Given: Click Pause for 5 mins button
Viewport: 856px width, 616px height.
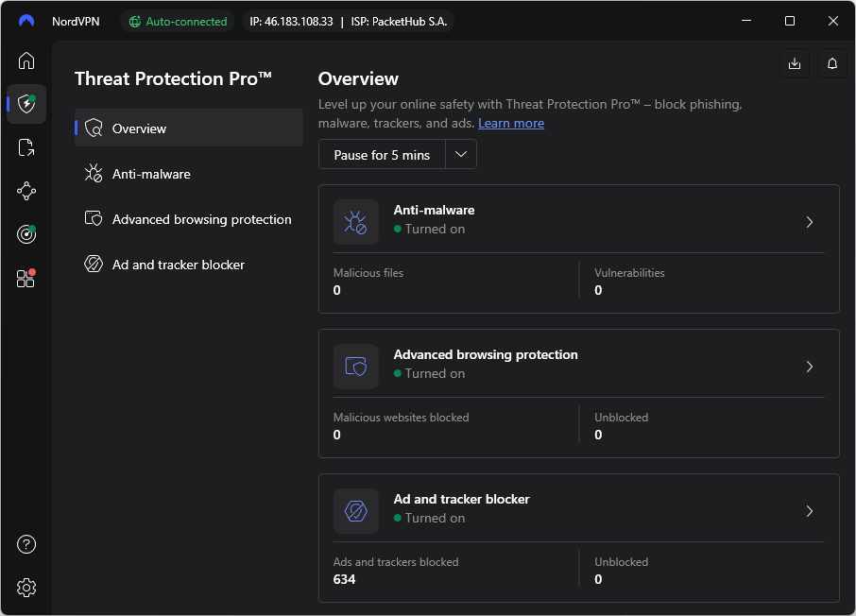Looking at the screenshot, I should [381, 154].
